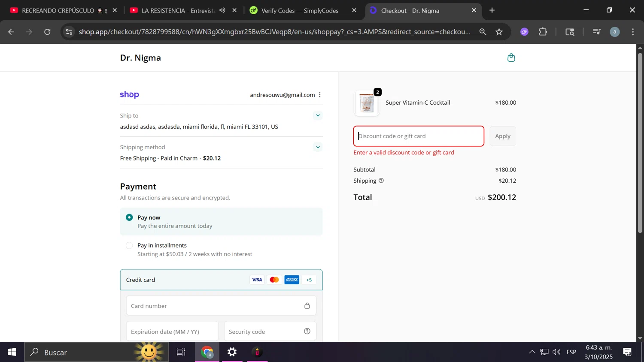The height and width of the screenshot is (362, 644).
Task: Show the +5 additional card brands
Action: pos(309,280)
